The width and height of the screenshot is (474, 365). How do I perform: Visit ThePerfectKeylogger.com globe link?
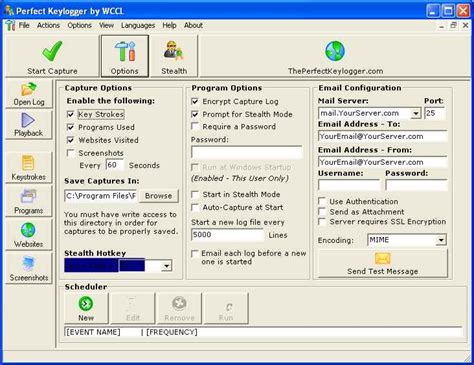(335, 56)
